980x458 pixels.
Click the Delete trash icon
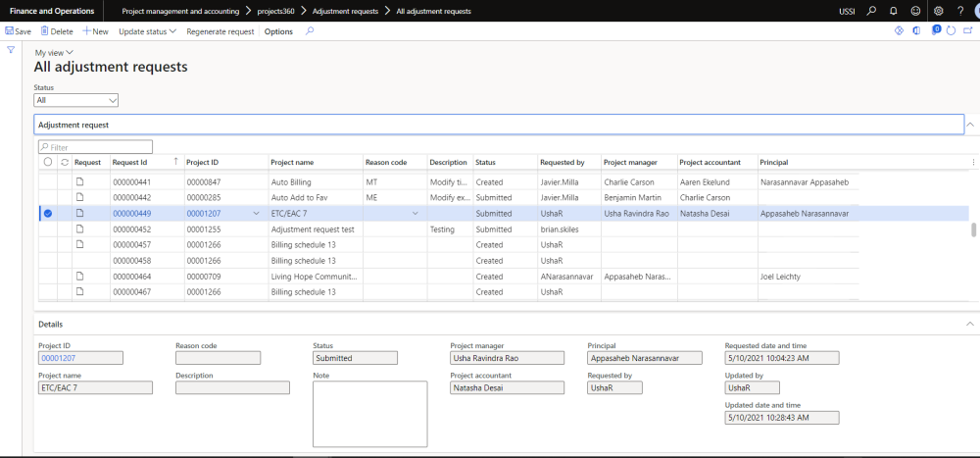tap(44, 31)
